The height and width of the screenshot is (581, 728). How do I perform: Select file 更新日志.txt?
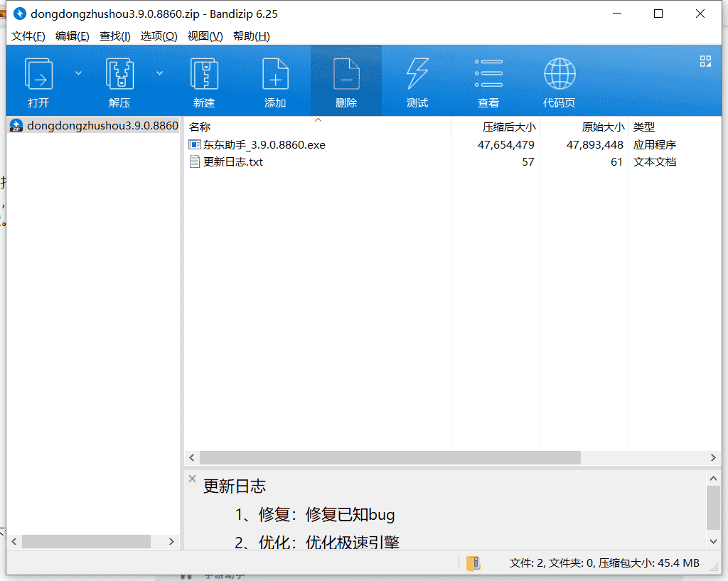coord(233,161)
